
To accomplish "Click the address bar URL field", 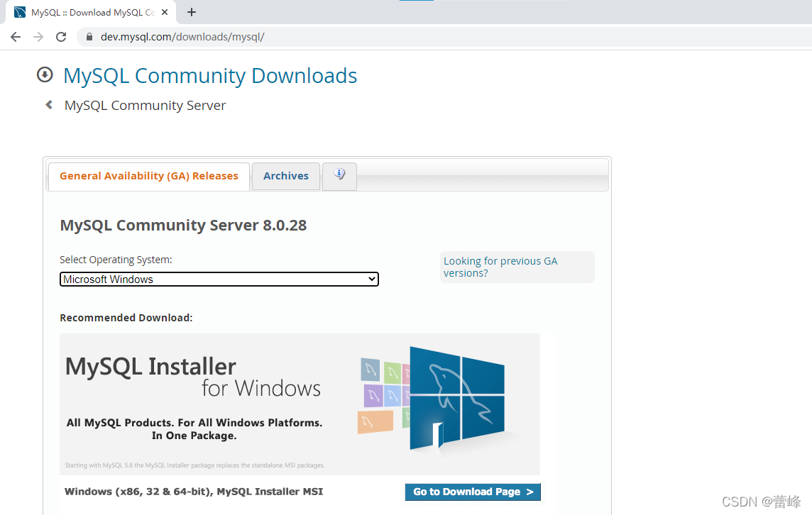I will pyautogui.click(x=445, y=37).
